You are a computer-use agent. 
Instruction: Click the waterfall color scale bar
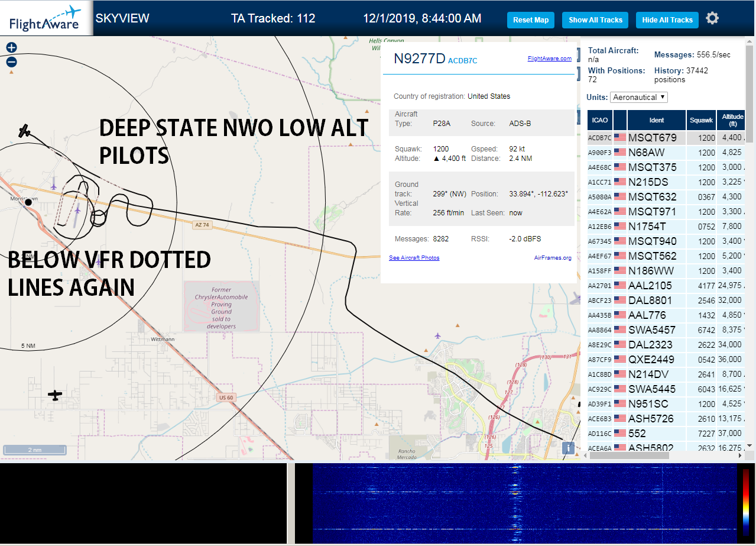745,503
